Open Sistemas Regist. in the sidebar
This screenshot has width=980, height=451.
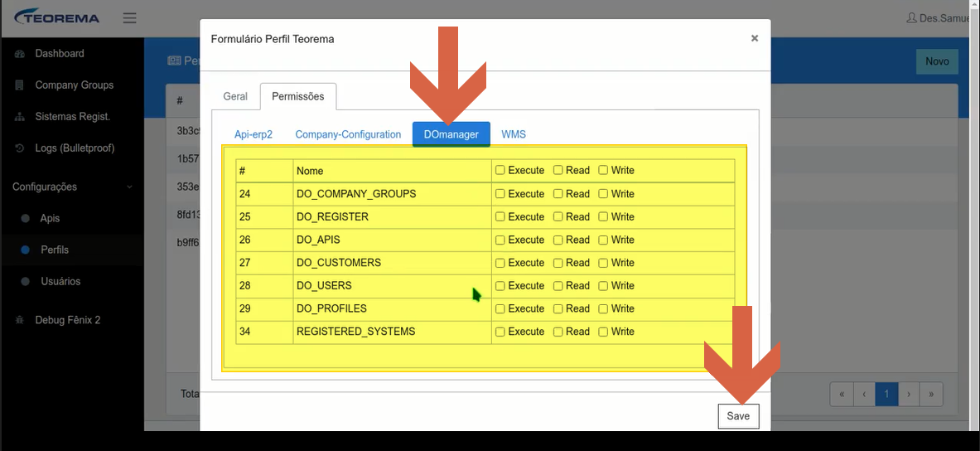tap(72, 117)
